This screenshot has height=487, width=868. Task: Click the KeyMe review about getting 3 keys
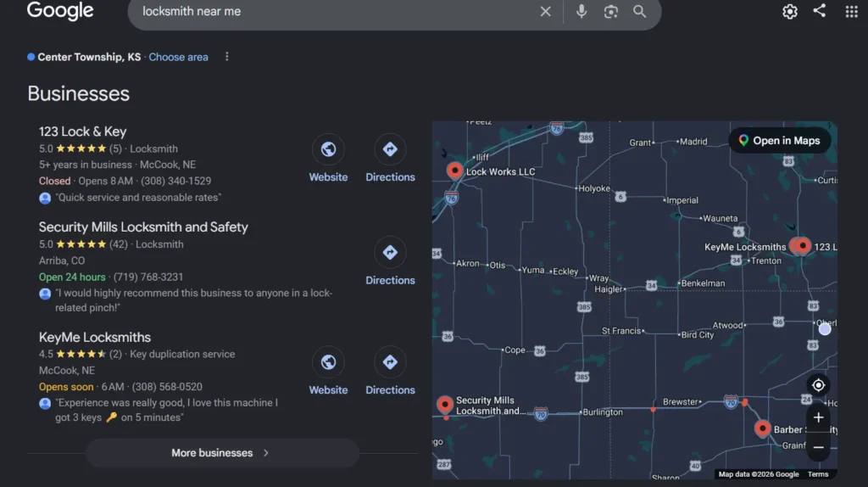point(167,410)
